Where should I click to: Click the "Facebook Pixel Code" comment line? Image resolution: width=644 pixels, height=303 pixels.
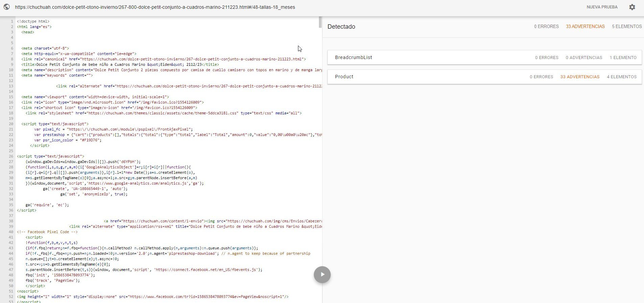(47, 232)
